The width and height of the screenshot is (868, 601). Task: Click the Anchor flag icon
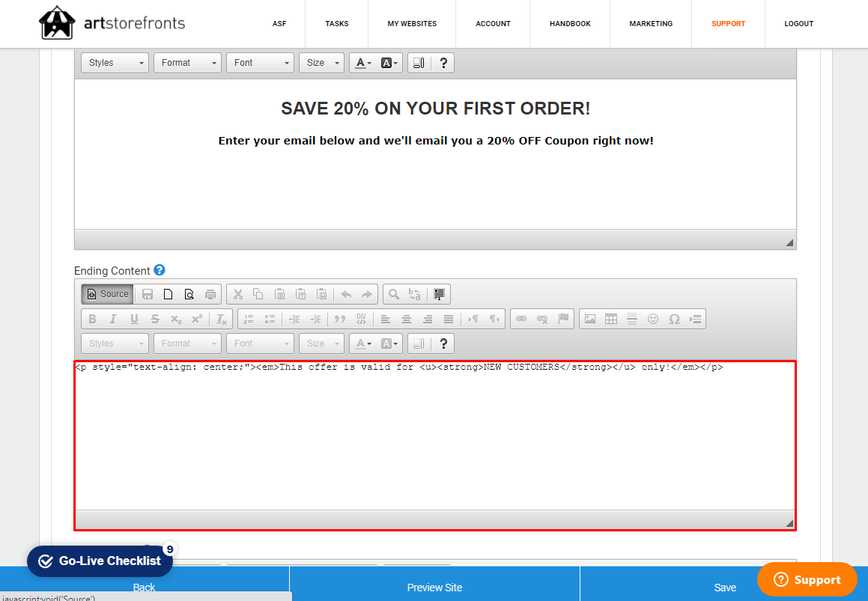pos(563,319)
